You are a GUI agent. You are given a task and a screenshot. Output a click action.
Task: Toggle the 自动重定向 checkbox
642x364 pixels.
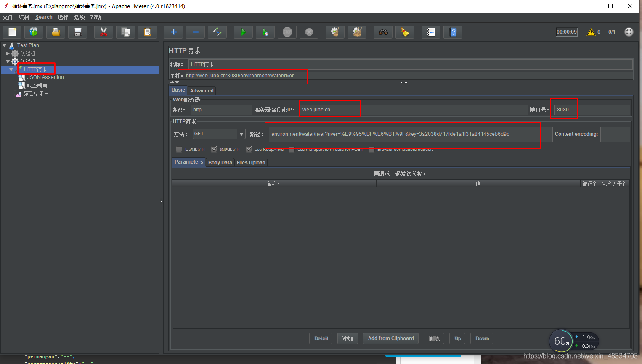coord(179,149)
